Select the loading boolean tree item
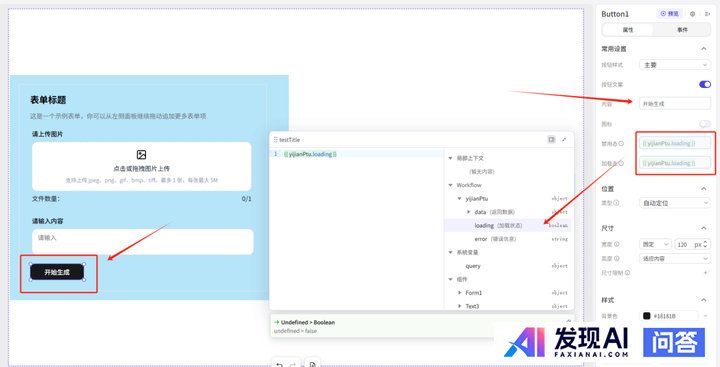 (507, 226)
